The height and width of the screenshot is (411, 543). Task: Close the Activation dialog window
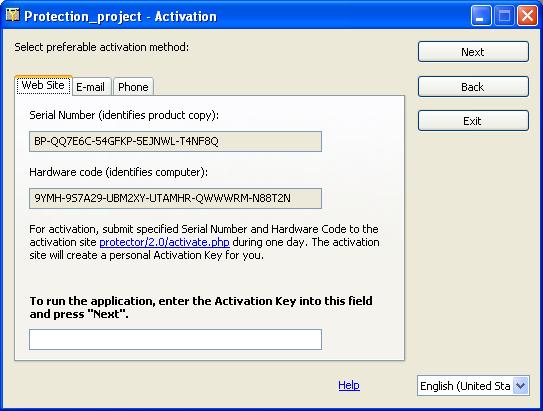[x=527, y=16]
